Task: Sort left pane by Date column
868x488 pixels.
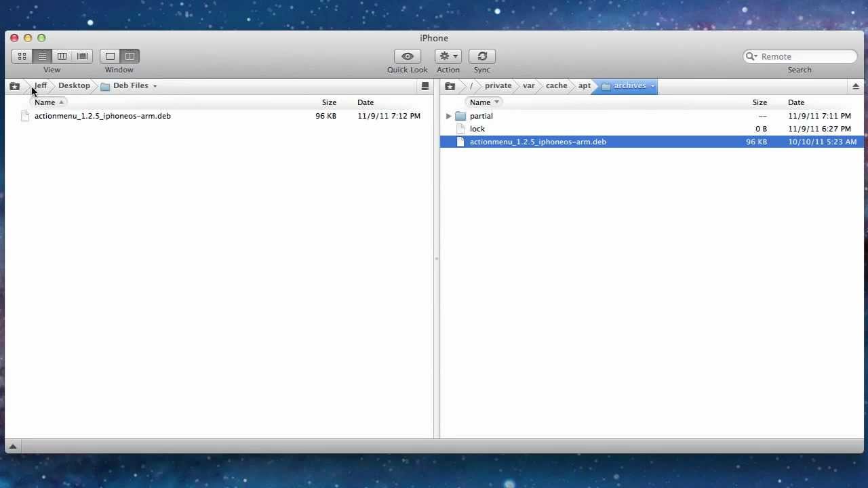Action: click(366, 102)
